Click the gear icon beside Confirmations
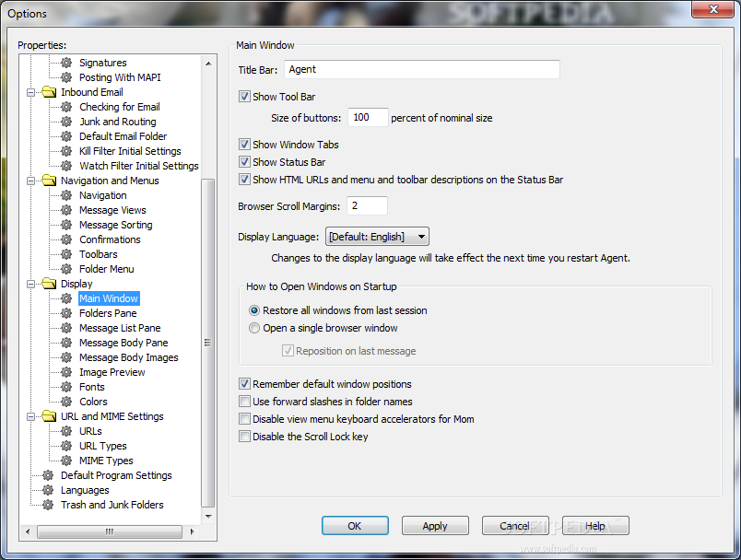The image size is (741, 560). click(66, 239)
